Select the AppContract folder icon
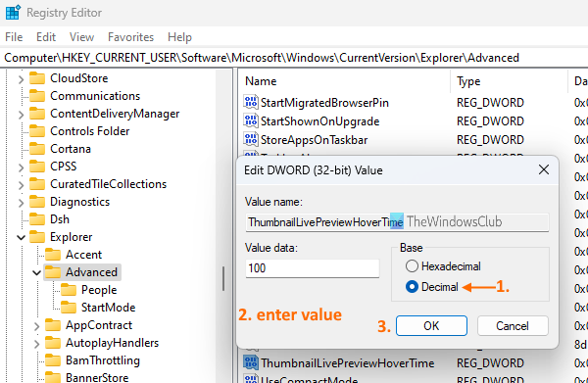 [53, 325]
